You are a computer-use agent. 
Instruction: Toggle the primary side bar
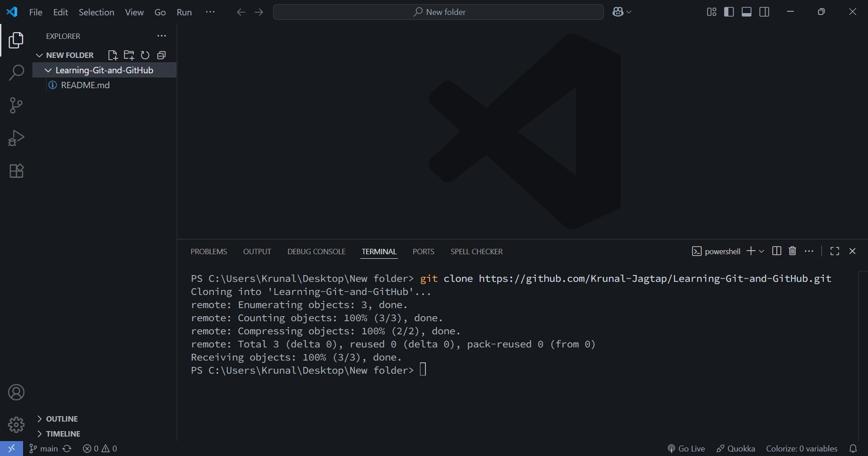tap(729, 12)
